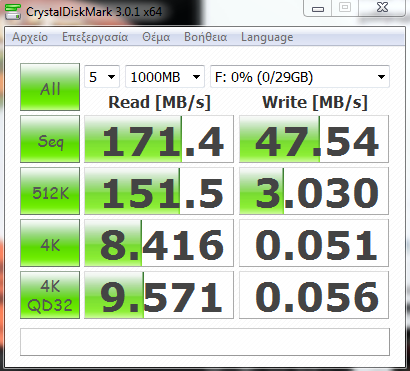Open the Θέμα menu

(x=156, y=37)
